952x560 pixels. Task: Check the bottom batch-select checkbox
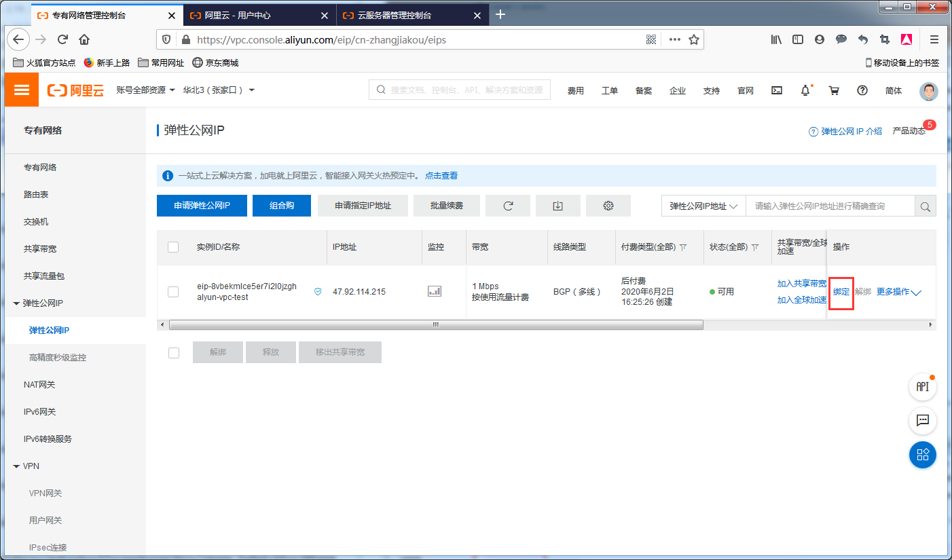click(x=173, y=352)
